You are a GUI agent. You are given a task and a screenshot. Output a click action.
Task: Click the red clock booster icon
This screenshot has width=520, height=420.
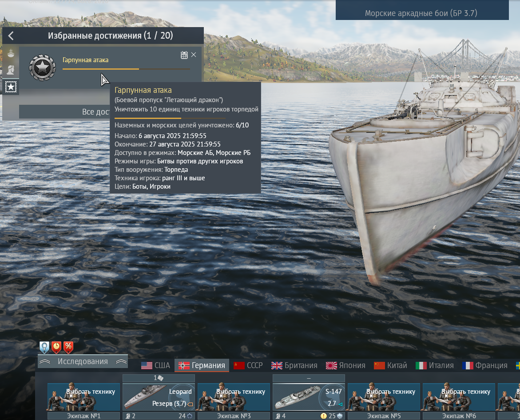(56, 347)
